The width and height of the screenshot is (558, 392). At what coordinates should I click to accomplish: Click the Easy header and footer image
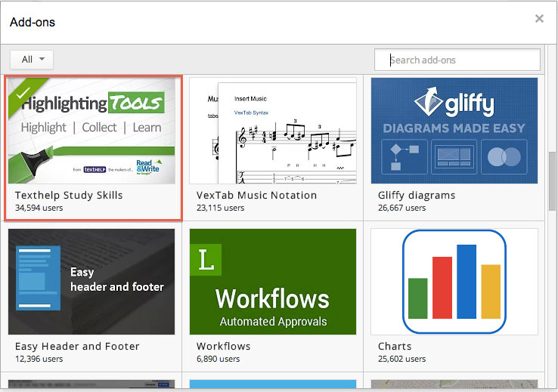point(91,281)
